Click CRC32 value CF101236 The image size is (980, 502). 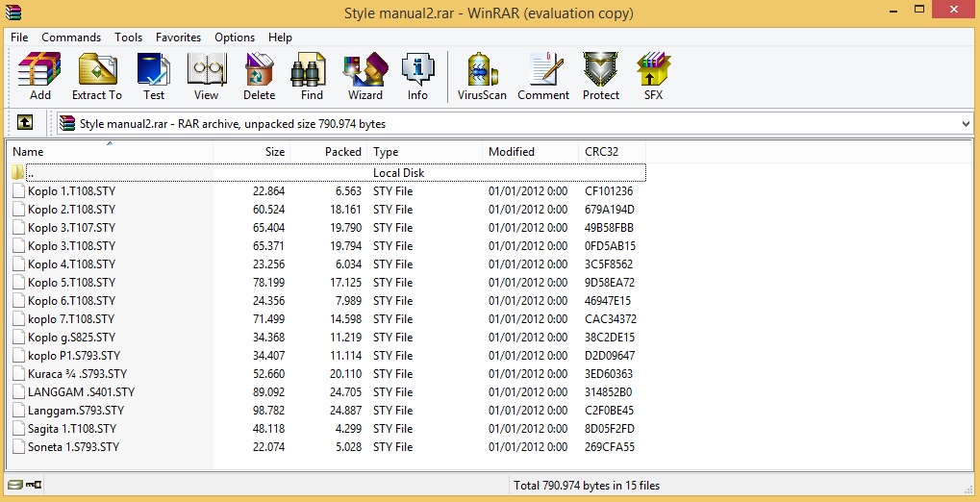[x=609, y=190]
